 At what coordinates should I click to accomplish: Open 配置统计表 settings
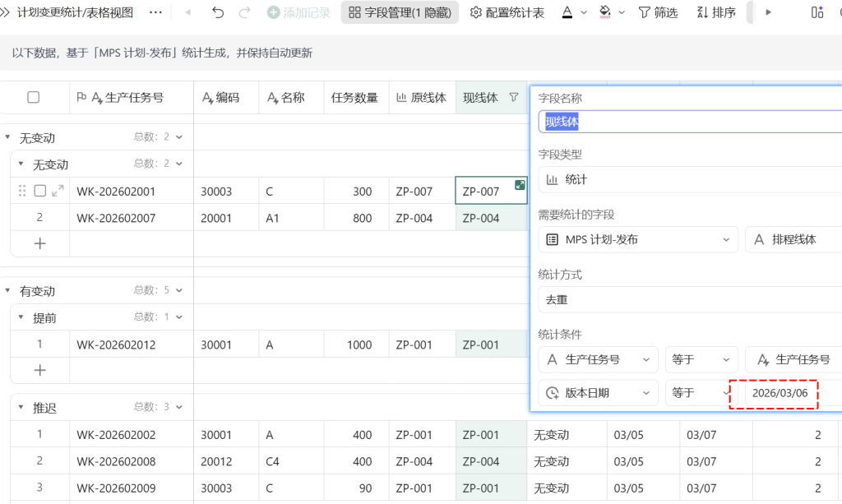(x=507, y=12)
